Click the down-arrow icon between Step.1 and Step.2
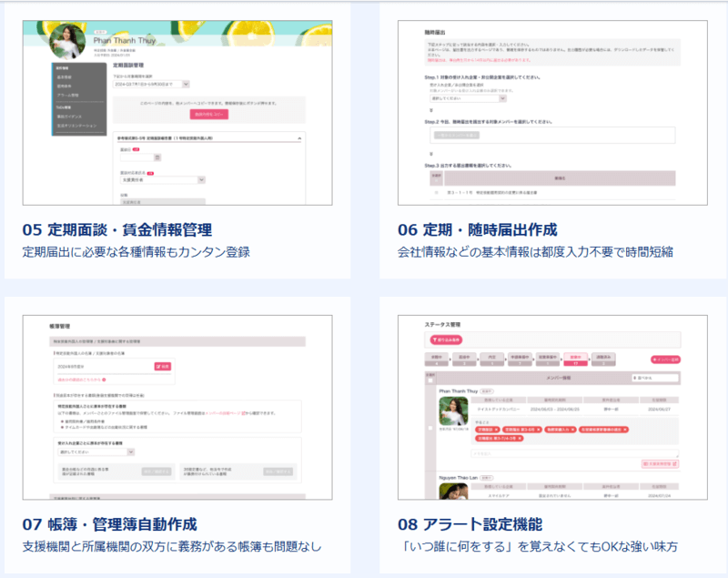 click(430, 109)
